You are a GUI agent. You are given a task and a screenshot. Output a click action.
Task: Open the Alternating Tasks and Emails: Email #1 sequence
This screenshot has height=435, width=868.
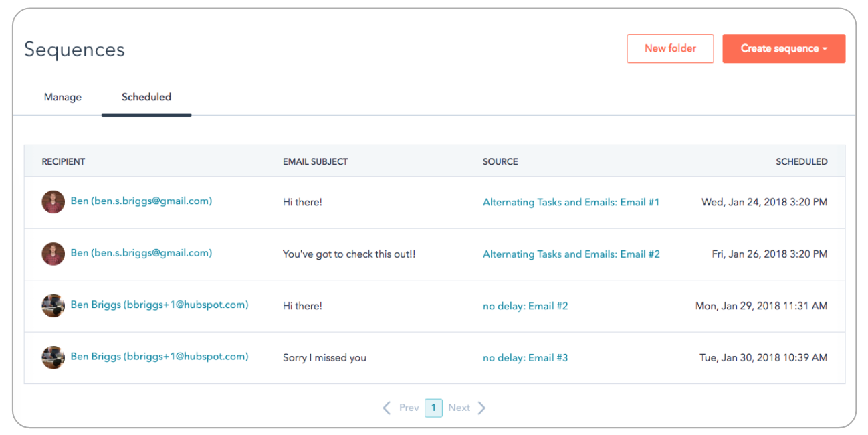click(572, 201)
